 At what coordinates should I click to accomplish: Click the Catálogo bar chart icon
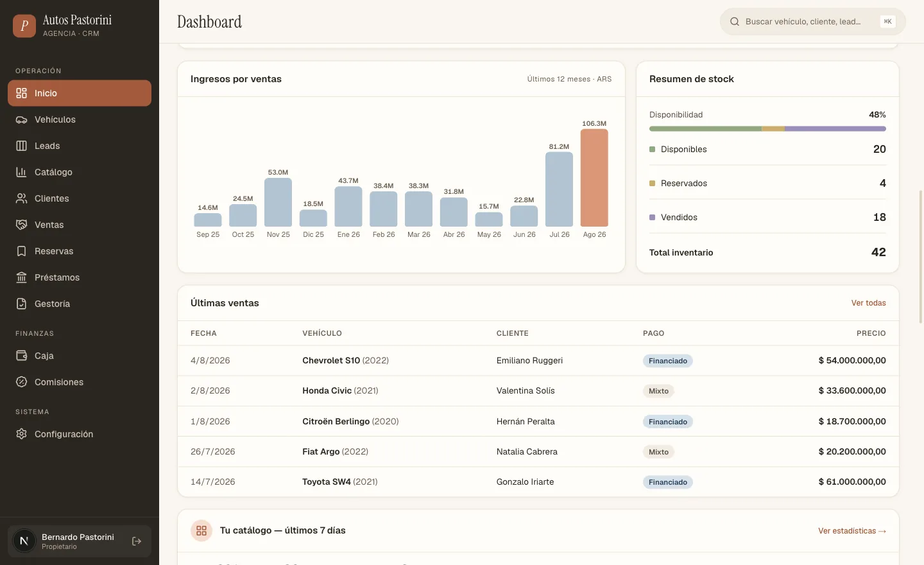[21, 172]
